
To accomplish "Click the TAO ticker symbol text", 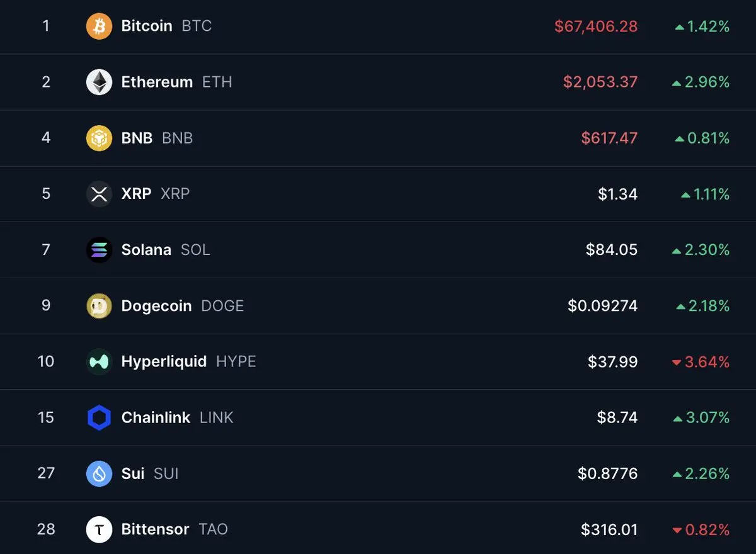I will [x=213, y=529].
